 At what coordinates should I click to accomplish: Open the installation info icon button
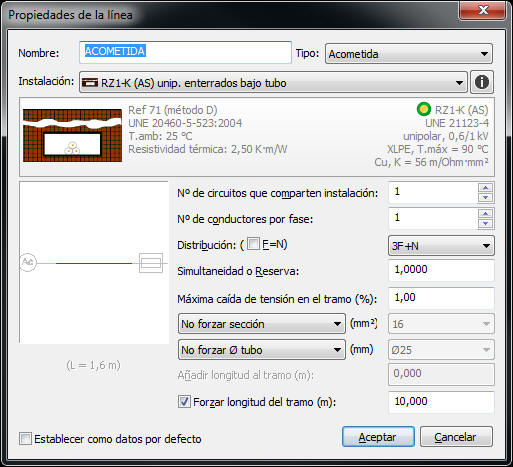point(482,82)
